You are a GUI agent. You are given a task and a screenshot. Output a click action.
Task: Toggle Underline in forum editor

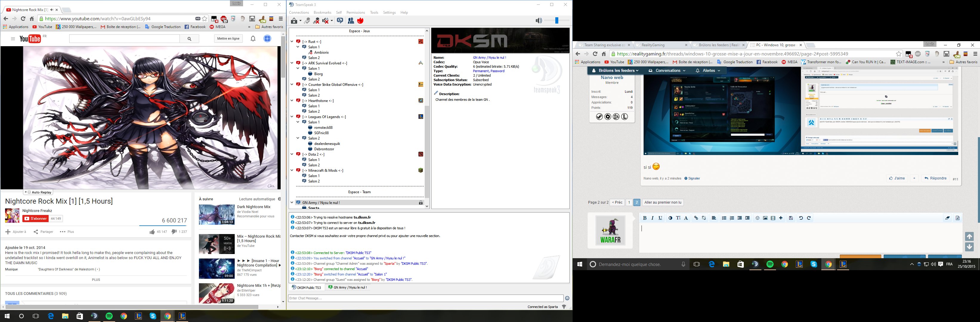[x=660, y=218]
